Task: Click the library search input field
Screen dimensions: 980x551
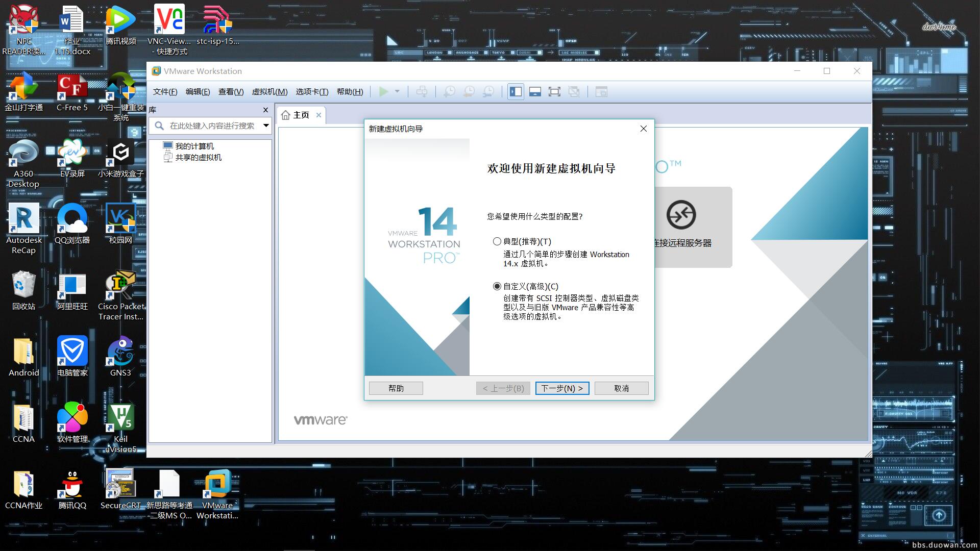Action: point(212,126)
